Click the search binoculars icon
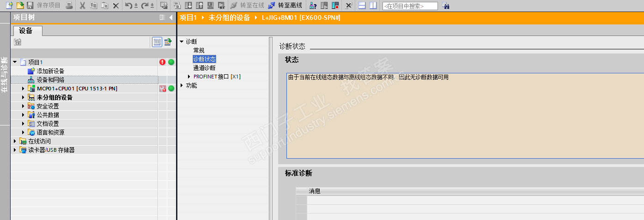 pyautogui.click(x=445, y=6)
